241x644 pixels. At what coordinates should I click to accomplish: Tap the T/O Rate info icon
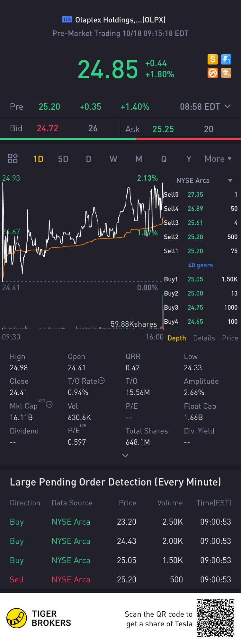101,381
